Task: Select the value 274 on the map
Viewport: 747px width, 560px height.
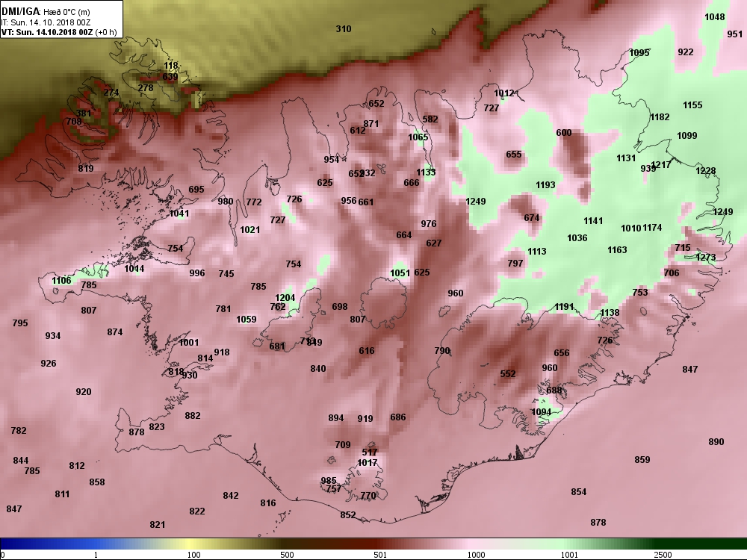Action: coord(111,93)
